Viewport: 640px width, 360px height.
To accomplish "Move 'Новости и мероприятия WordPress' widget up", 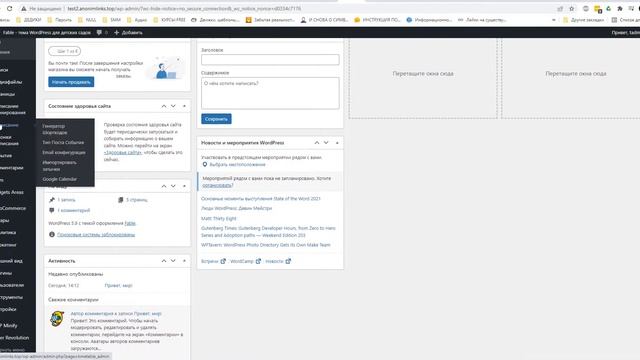I will click(317, 143).
